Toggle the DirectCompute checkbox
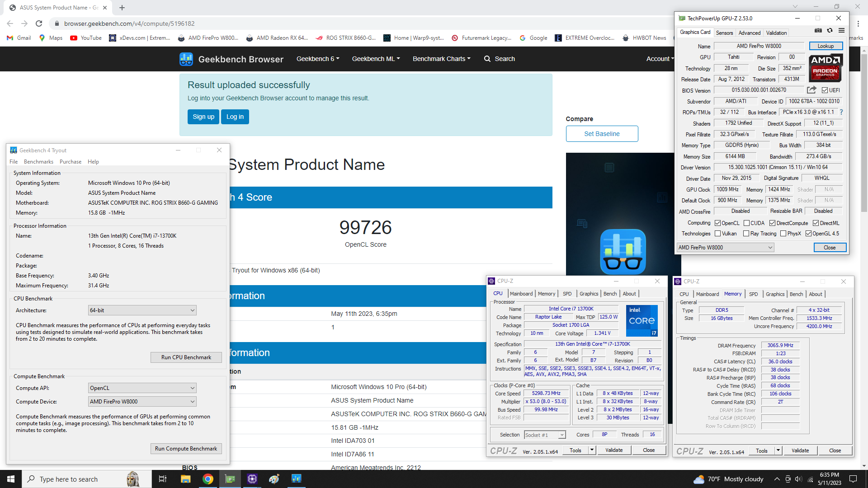This screenshot has width=868, height=488. pos(773,223)
